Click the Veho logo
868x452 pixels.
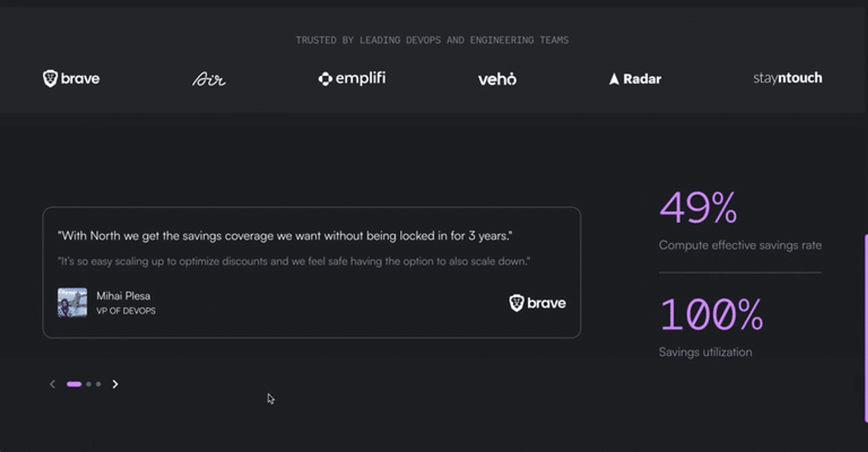click(497, 79)
